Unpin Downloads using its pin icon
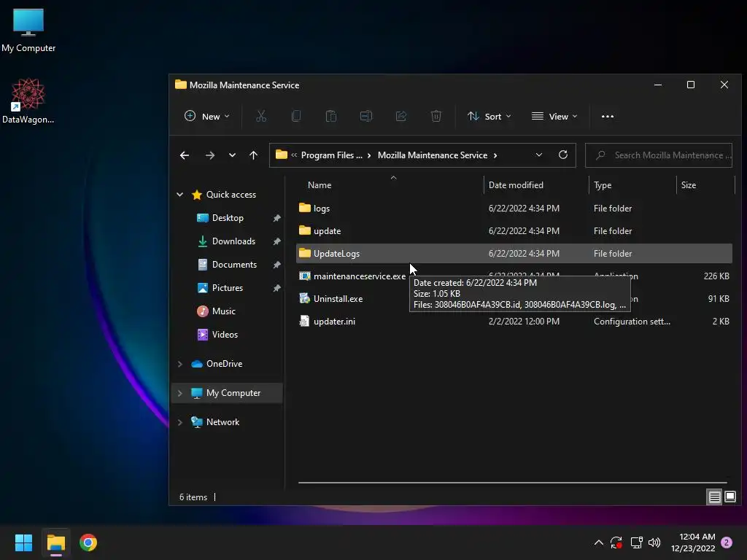The width and height of the screenshot is (747, 560). (276, 241)
